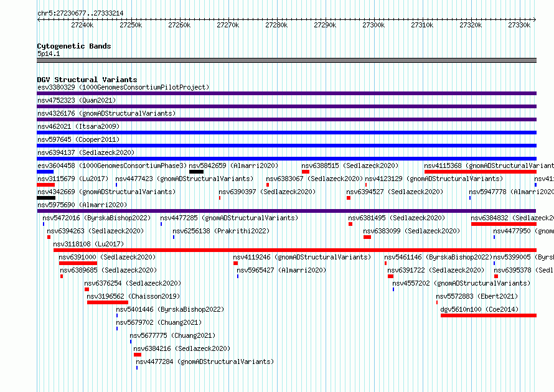Click nsv5461146 (ByrskaBishop2022) label
This screenshot has height=392, width=554.
(x=438, y=257)
